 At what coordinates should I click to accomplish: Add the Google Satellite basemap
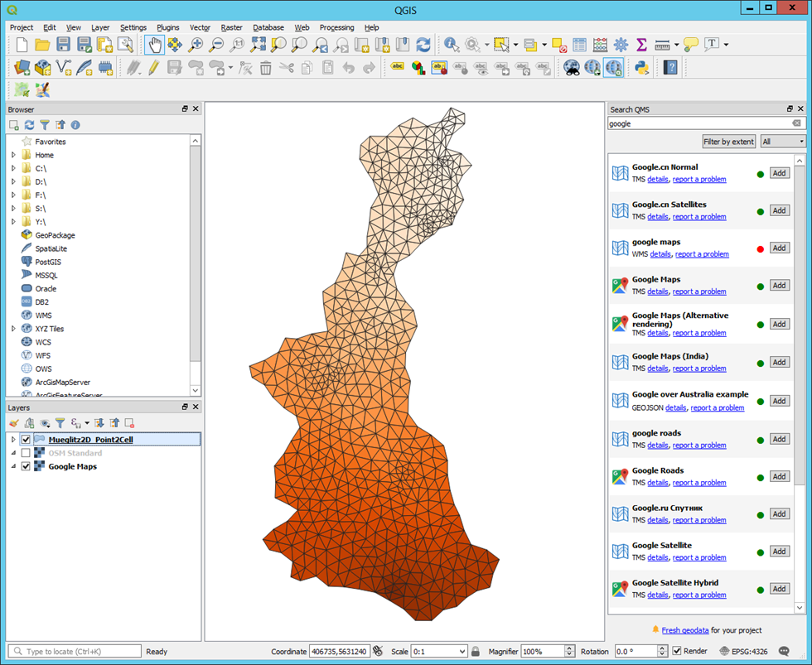click(x=779, y=551)
